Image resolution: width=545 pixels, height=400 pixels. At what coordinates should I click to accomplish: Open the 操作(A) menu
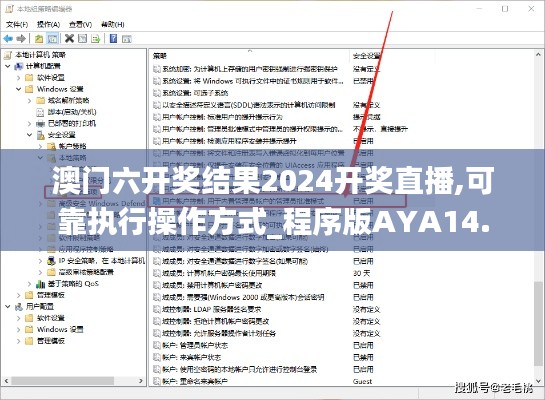[48, 24]
